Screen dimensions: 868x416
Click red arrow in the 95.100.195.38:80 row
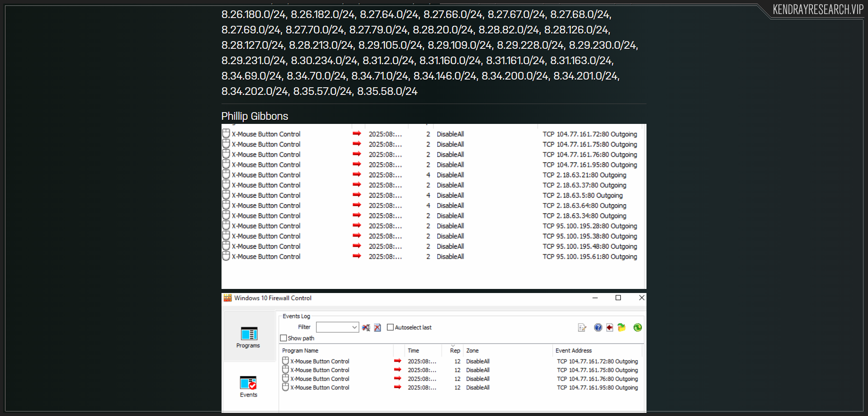click(357, 236)
